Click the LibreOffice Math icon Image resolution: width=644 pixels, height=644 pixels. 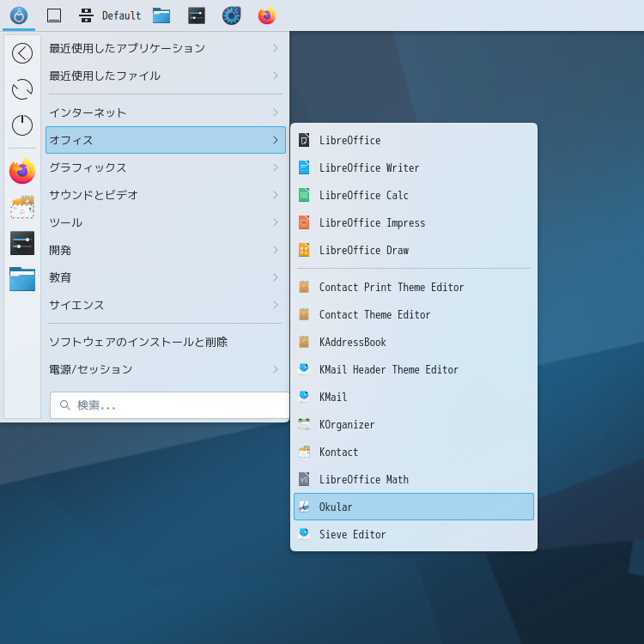[x=304, y=479]
